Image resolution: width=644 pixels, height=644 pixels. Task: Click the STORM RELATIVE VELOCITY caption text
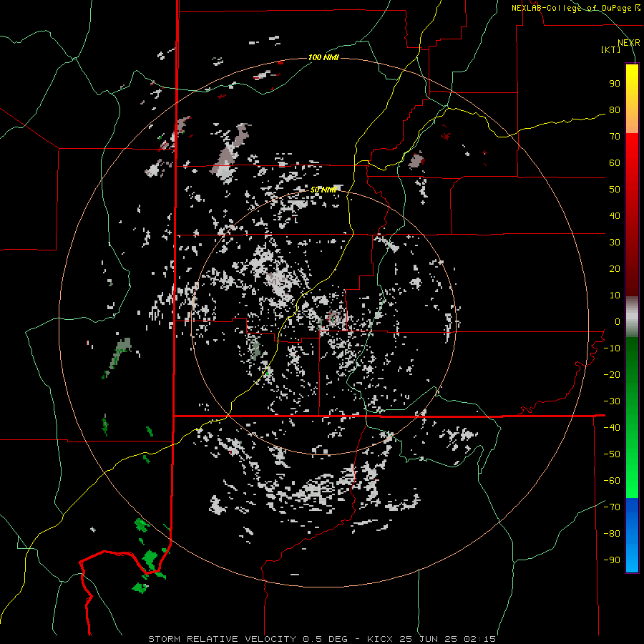[x=223, y=639]
